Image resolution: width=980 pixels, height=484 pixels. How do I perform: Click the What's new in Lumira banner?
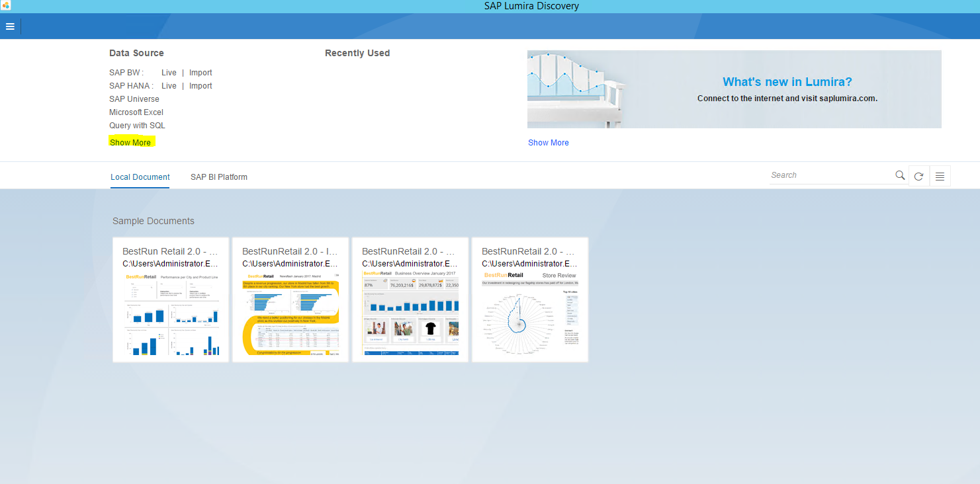pos(735,89)
